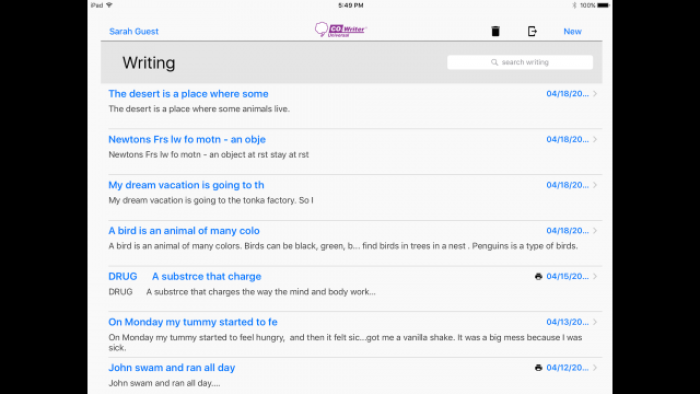
Task: Open 'My dream vacation is going to th'
Action: [186, 185]
